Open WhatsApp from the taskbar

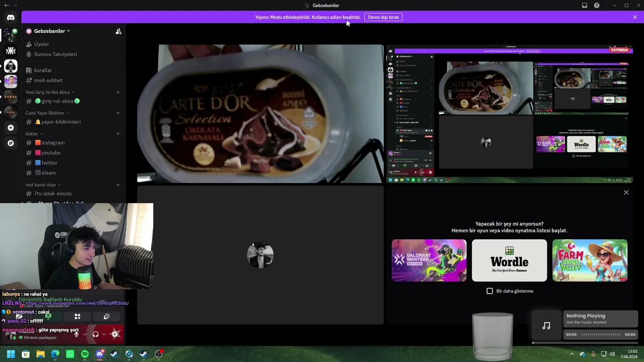coord(70,354)
